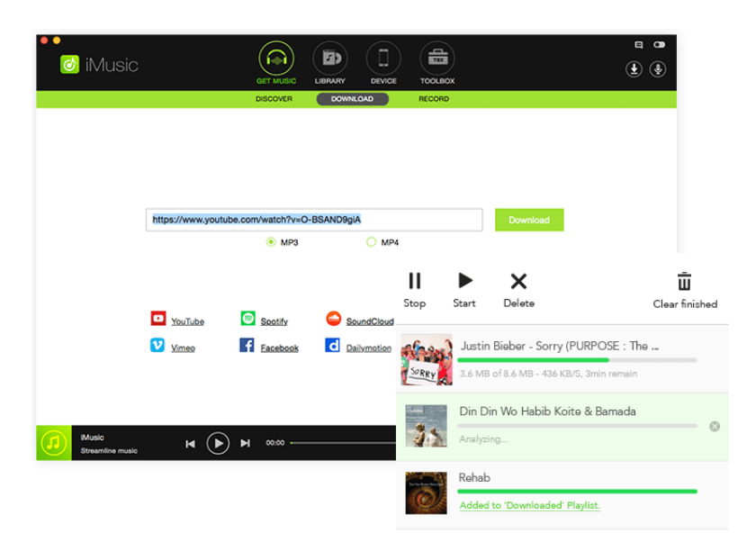This screenshot has height=551, width=756.
Task: Click the YouTube URL input field
Action: click(x=314, y=220)
